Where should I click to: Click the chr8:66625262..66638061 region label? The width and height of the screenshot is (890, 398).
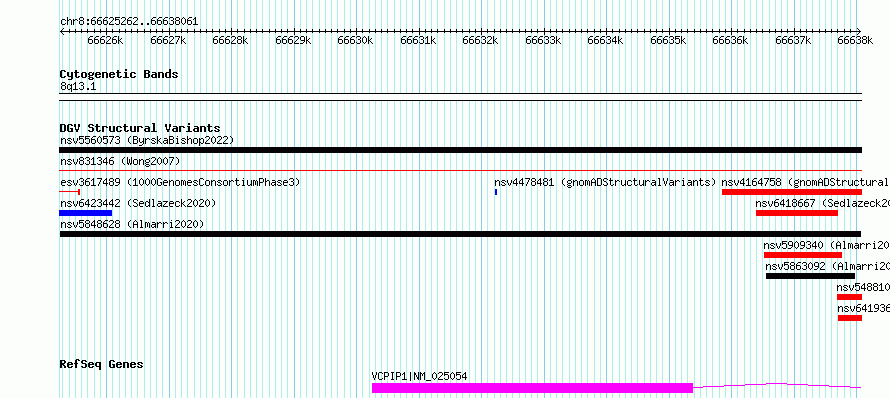click(x=129, y=22)
